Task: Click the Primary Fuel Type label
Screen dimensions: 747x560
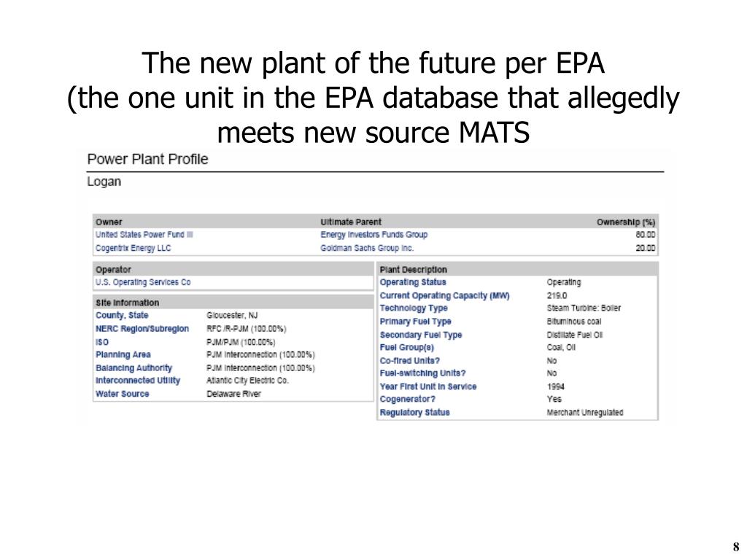Action: 415,322
